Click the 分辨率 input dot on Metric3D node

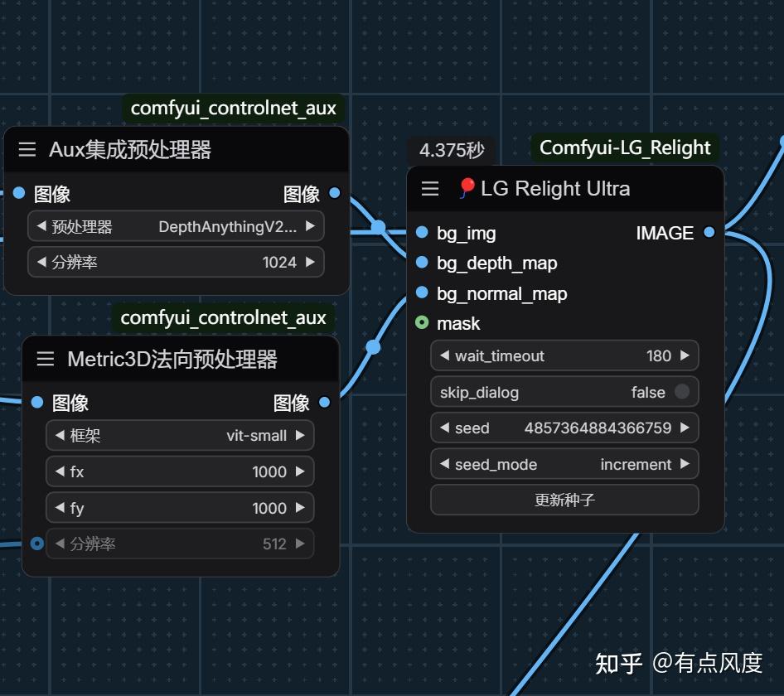(x=36, y=544)
